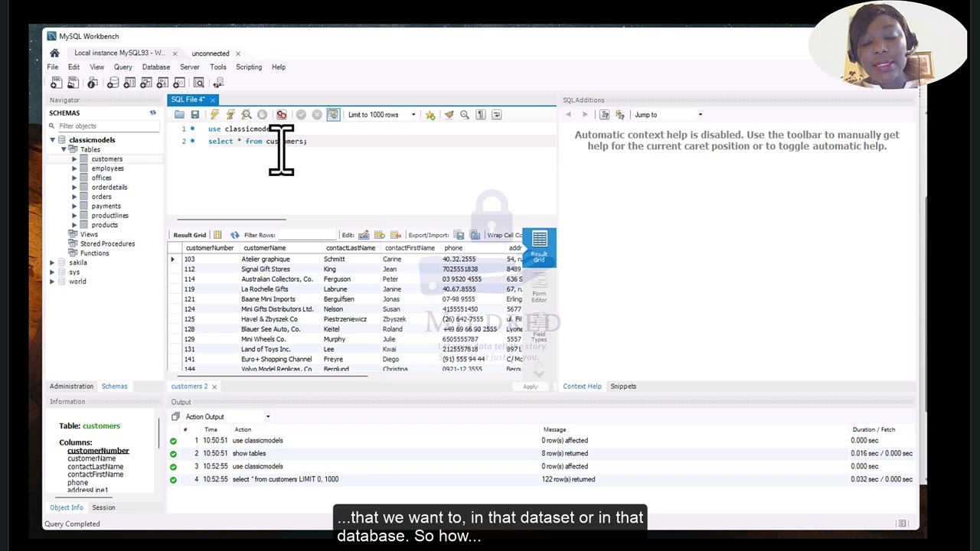The width and height of the screenshot is (980, 551).
Task: Save the script to a file
Action: click(x=195, y=115)
